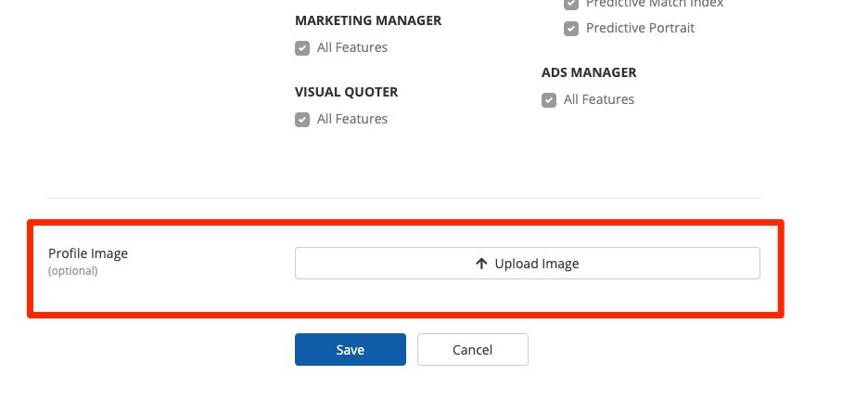Viewport: 868px width, 414px height.
Task: Save the profile changes
Action: coord(350,350)
